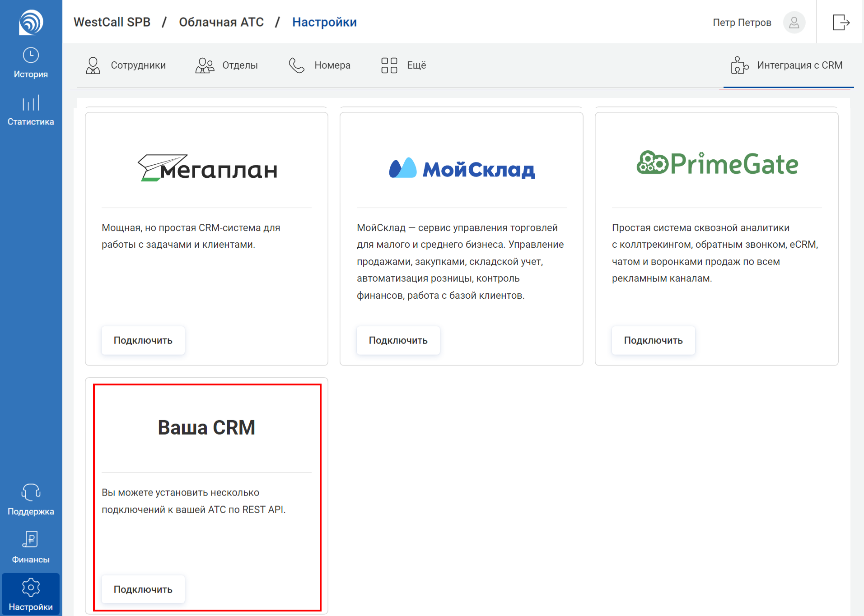Click the Мегаплан logo

[207, 168]
